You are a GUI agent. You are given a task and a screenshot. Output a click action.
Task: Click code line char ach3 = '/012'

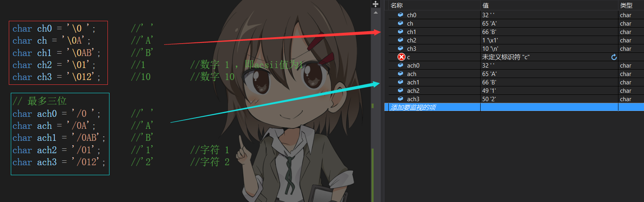click(x=59, y=162)
